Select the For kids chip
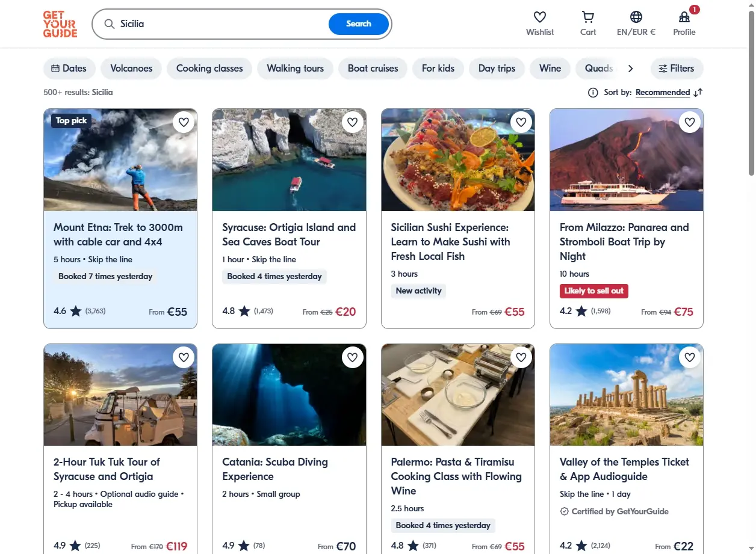The width and height of the screenshot is (756, 554). 438,69
